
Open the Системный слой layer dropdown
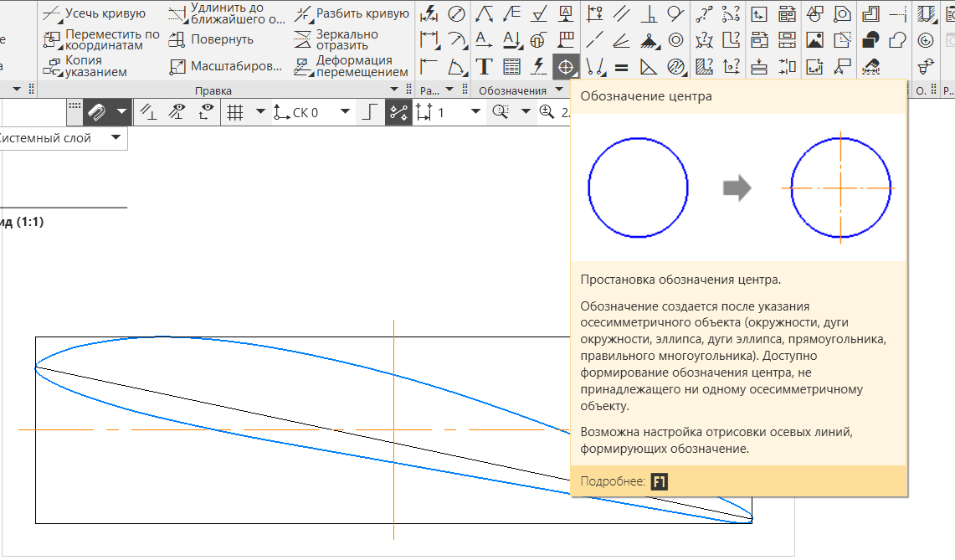[115, 138]
